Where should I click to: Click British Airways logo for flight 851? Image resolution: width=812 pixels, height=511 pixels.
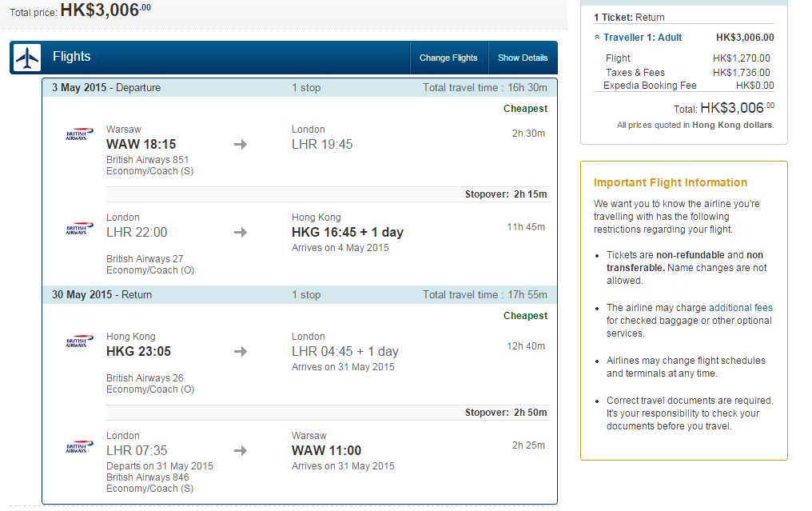coord(79,134)
